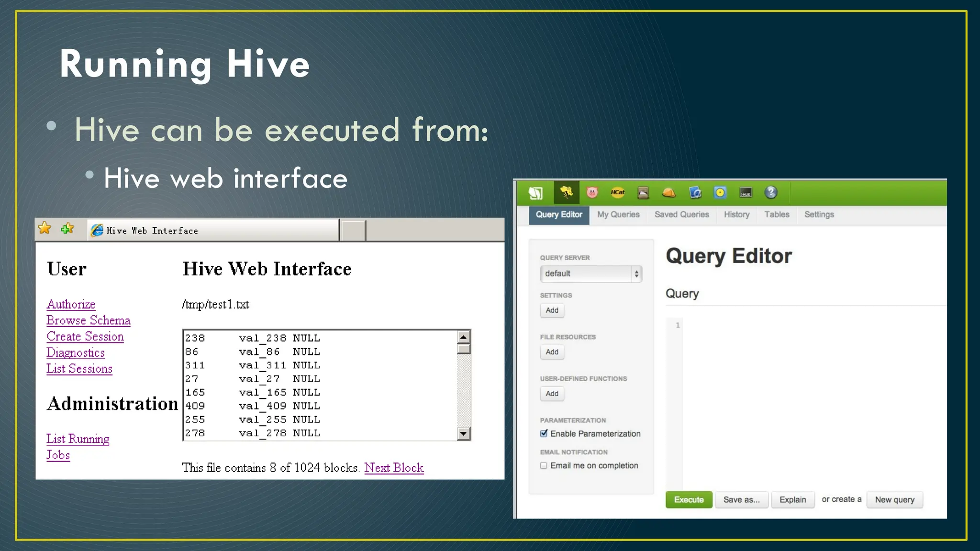The image size is (980, 551).
Task: Switch to the My Queries tab
Action: coord(618,215)
